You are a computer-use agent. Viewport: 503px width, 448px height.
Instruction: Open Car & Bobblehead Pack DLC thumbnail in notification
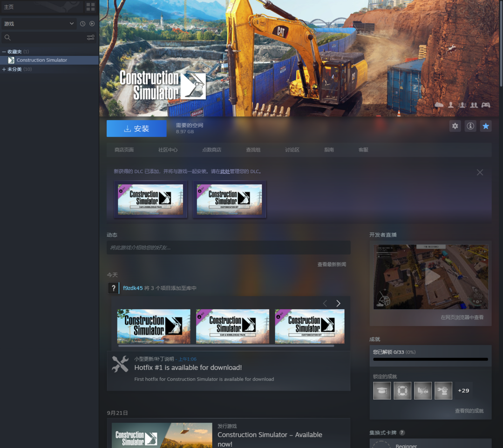[150, 199]
